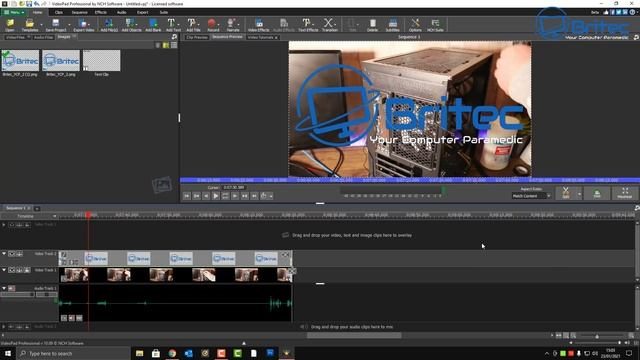Toggle Video Track 1 hide icon
Viewport: 640px width, 360px height.
click(12, 270)
